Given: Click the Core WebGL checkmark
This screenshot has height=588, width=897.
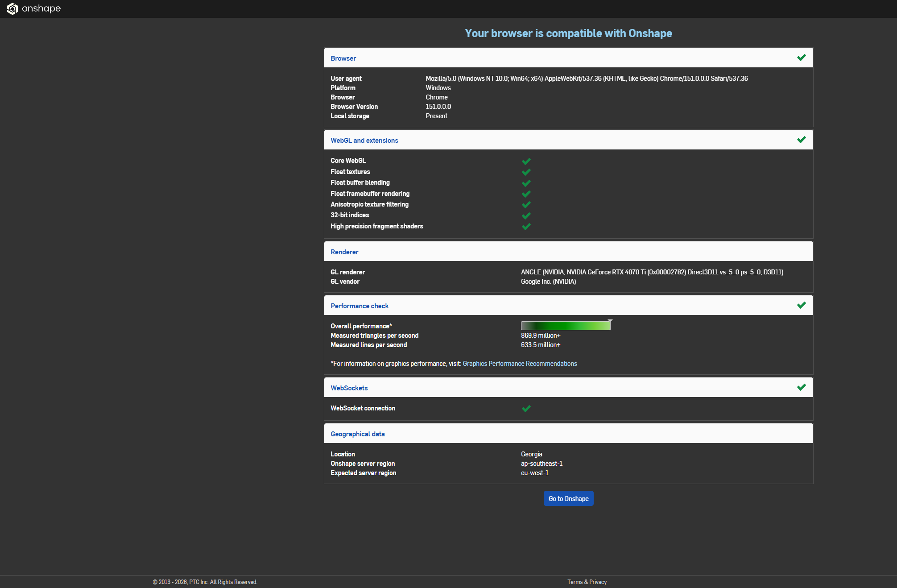Looking at the screenshot, I should tap(526, 161).
